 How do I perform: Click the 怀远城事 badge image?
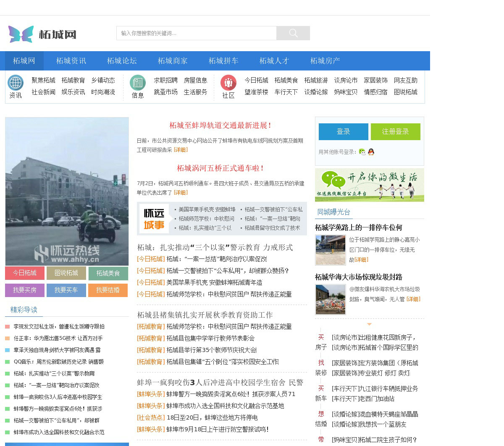pyautogui.click(x=154, y=219)
